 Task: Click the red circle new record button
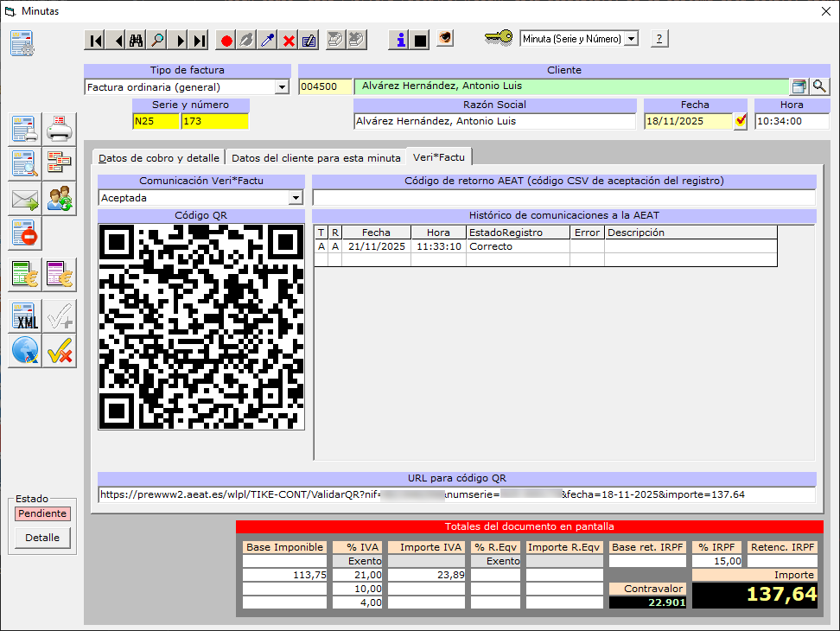226,40
